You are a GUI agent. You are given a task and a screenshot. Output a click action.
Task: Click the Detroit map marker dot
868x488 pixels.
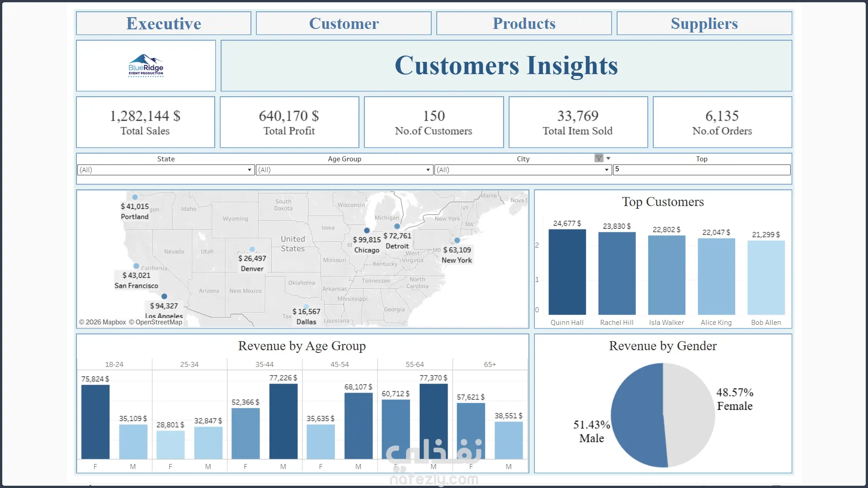[x=397, y=226]
